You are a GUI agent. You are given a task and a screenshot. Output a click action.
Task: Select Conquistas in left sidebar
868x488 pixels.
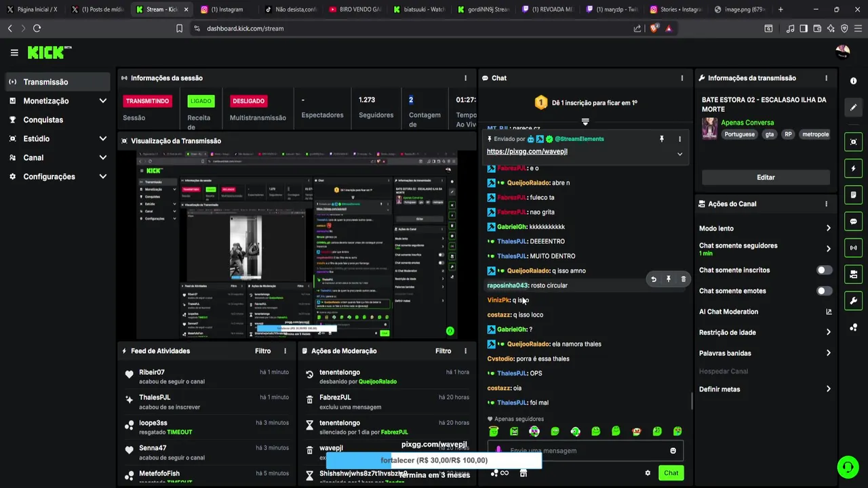[x=58, y=120]
